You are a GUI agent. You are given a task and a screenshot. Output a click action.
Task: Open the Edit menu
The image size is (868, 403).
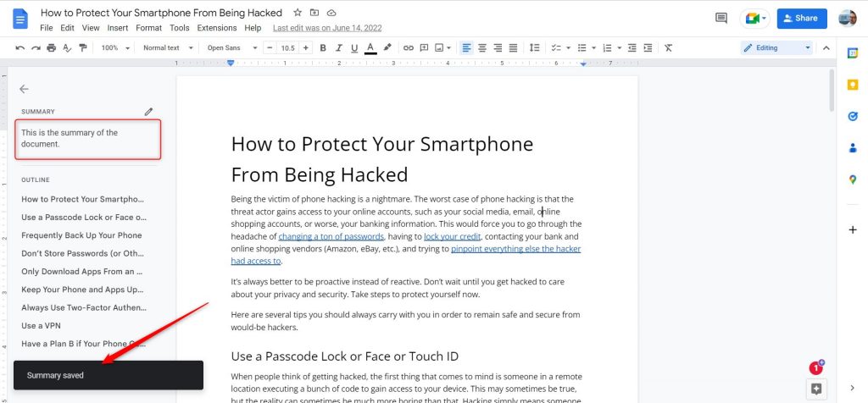point(67,28)
